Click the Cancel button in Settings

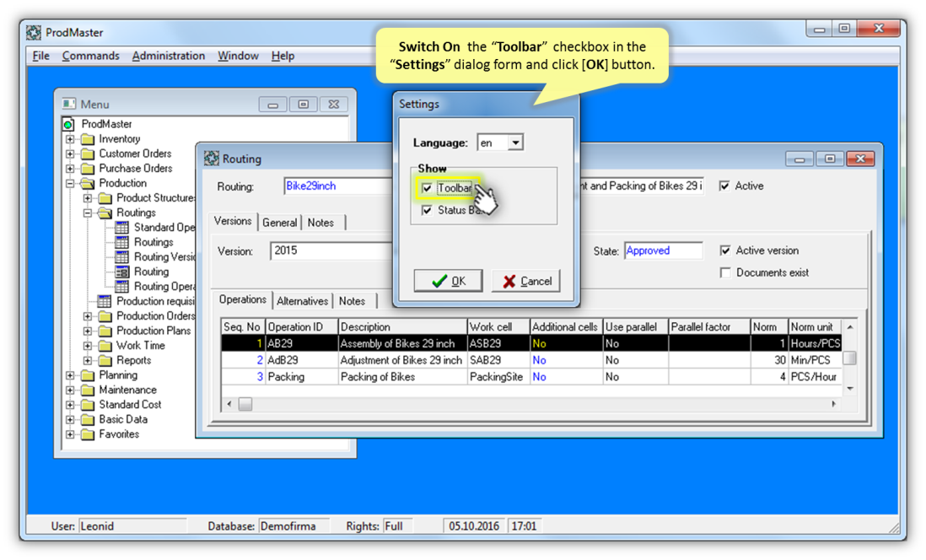coord(526,281)
